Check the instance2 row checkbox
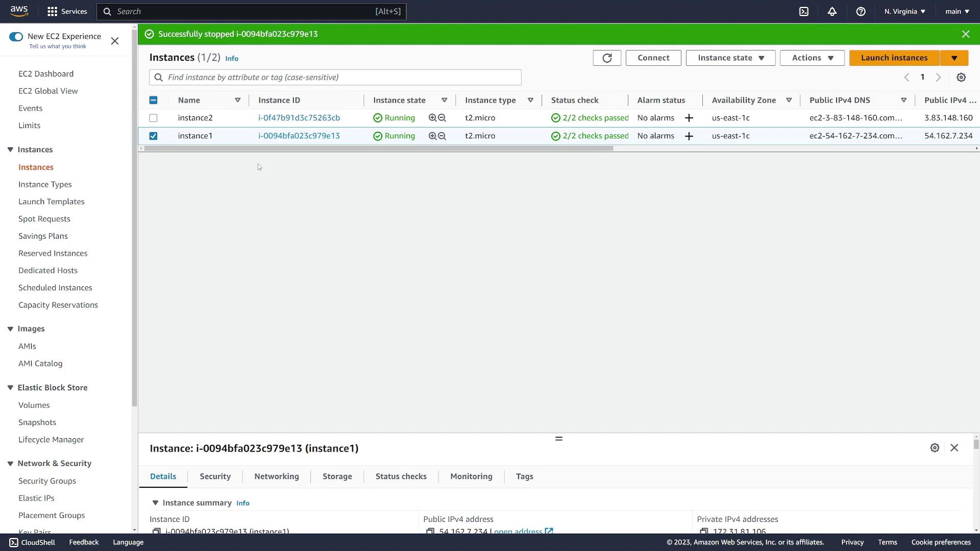The height and width of the screenshot is (551, 980). tap(153, 118)
